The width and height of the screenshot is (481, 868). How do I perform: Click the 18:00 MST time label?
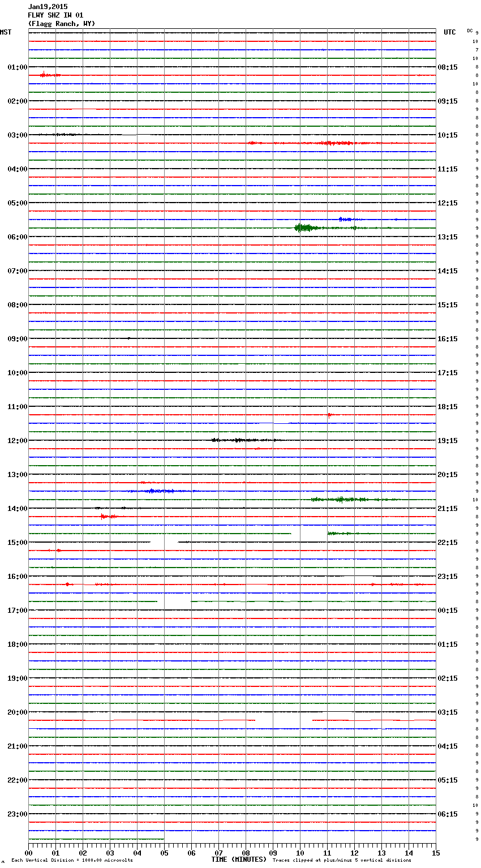click(17, 644)
